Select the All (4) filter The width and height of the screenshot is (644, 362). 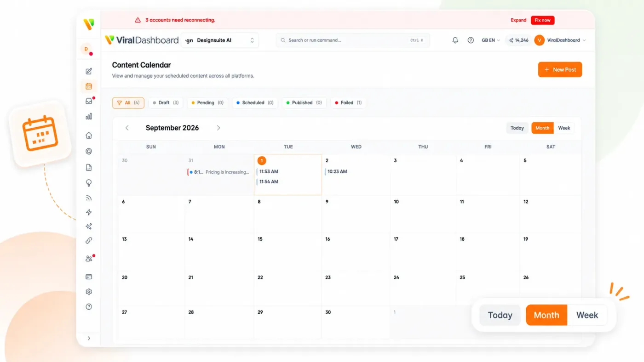click(128, 103)
